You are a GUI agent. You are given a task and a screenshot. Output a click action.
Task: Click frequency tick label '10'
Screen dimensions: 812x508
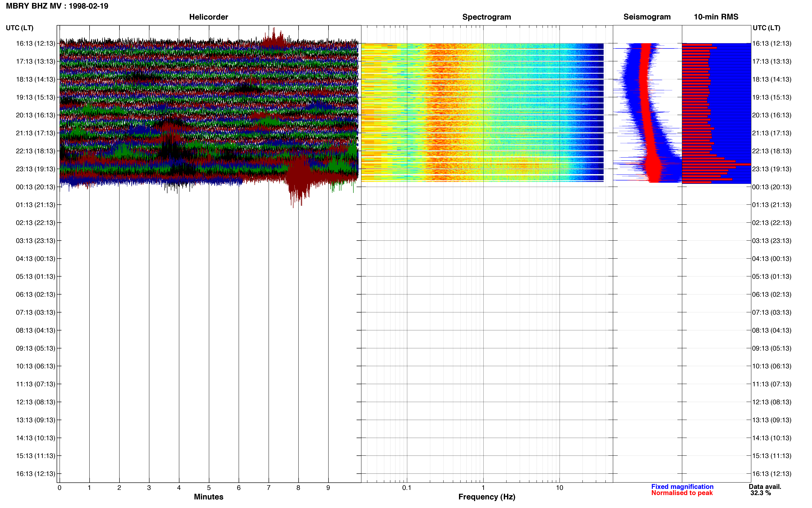559,488
